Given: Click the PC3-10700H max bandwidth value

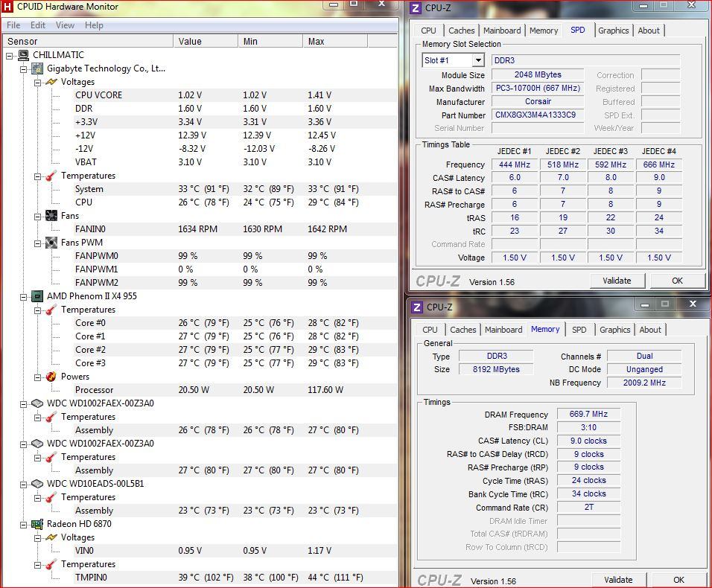Looking at the screenshot, I should click(x=538, y=88).
